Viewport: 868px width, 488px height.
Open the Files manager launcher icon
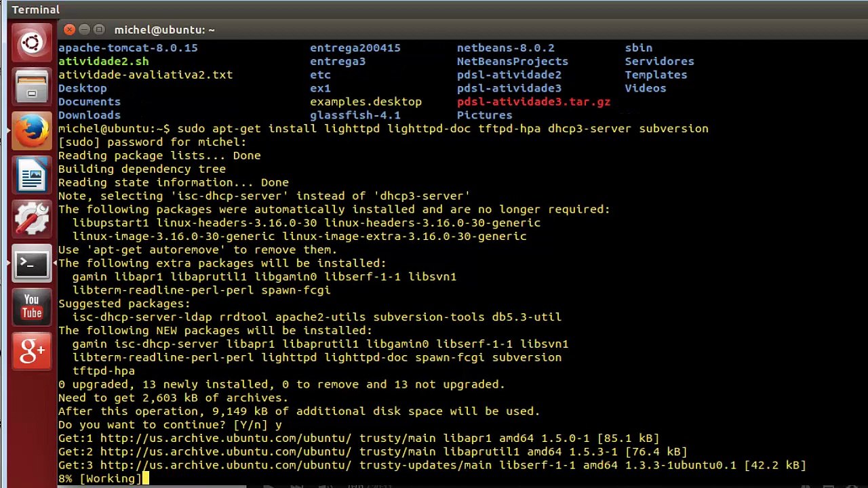tap(32, 87)
